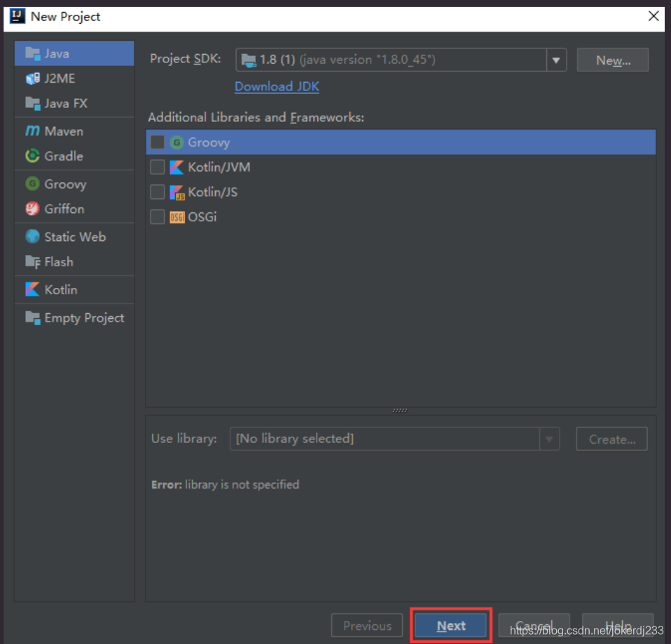This screenshot has width=671, height=644.
Task: Select Static Web project type
Action: [x=74, y=237]
